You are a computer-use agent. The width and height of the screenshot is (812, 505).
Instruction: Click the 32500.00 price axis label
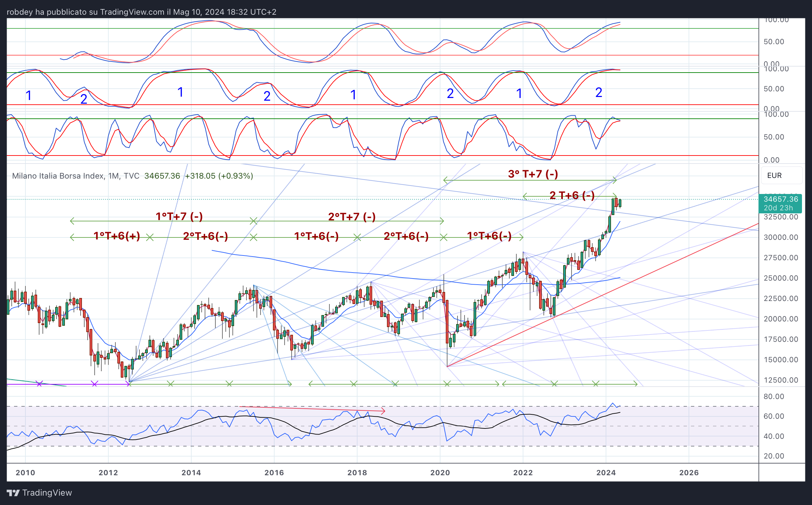coord(781,217)
